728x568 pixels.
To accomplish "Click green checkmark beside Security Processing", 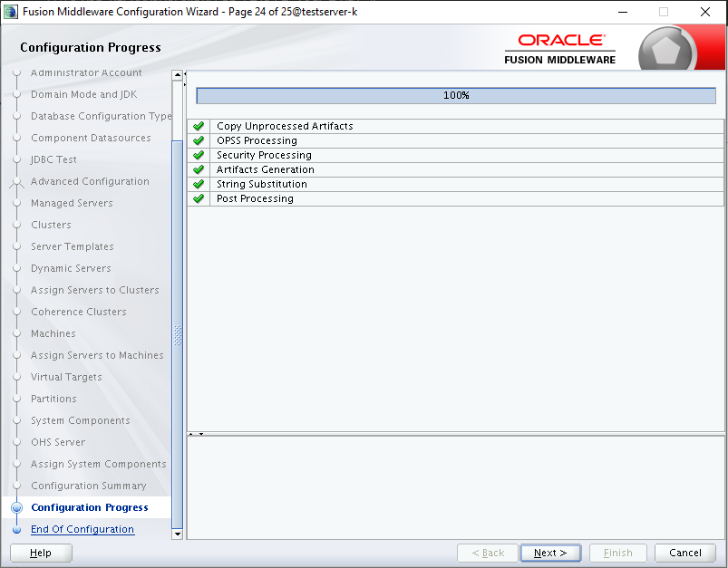I will point(199,155).
